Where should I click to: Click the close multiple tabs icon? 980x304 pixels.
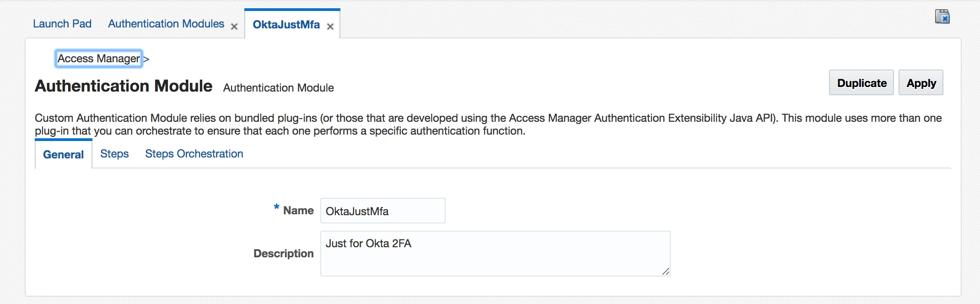tap(942, 17)
